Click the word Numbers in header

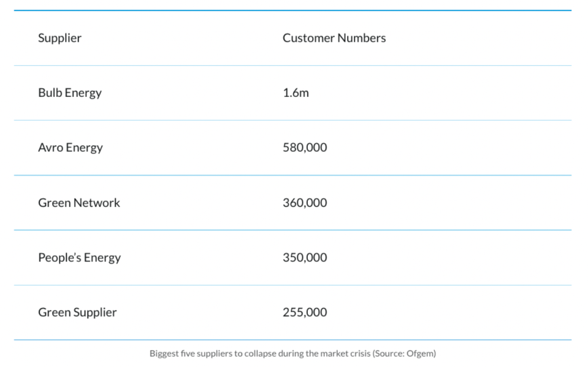tap(363, 38)
